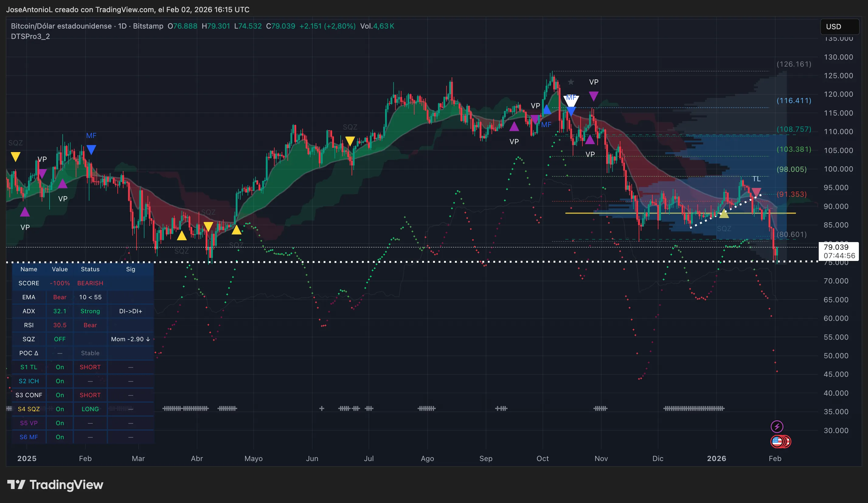Viewport: 868px width, 503px height.
Task: Toggle the S4 SQZ LONG signal On
Action: click(x=60, y=409)
